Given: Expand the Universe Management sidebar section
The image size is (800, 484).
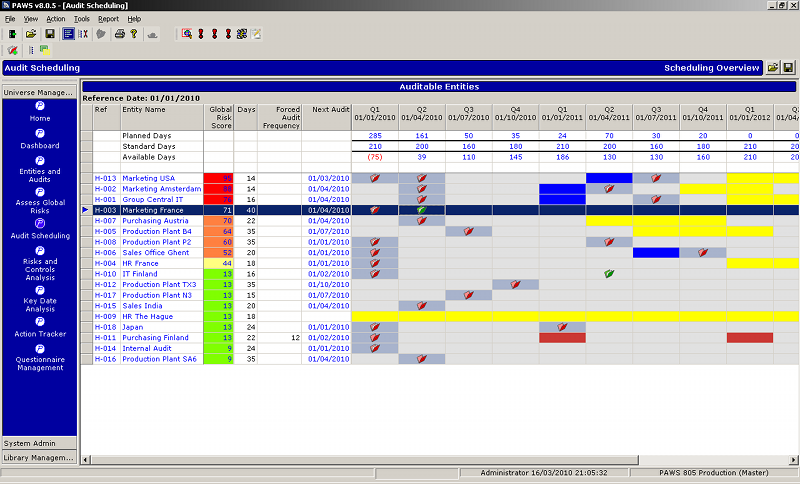Looking at the screenshot, I should pos(39,92).
